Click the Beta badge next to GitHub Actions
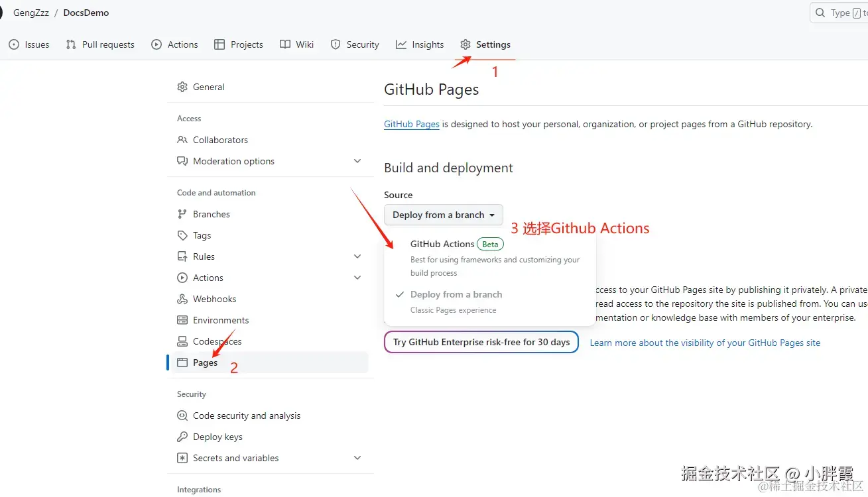868x497 pixels. 490,244
